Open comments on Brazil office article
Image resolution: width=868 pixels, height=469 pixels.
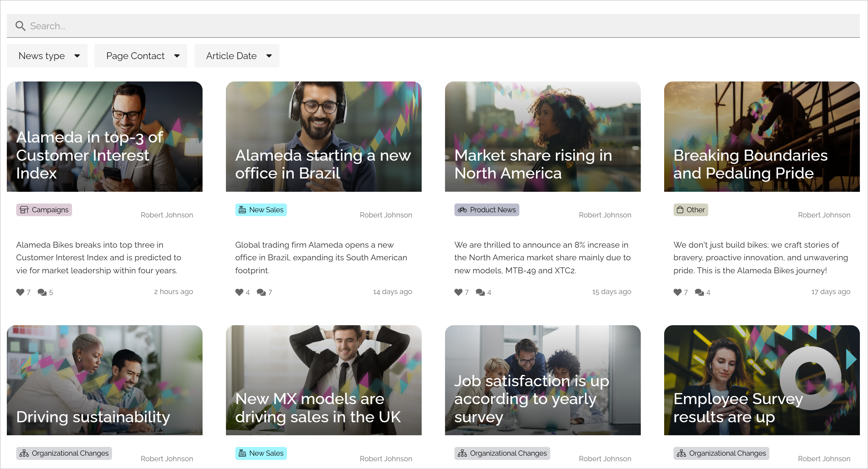click(x=261, y=292)
